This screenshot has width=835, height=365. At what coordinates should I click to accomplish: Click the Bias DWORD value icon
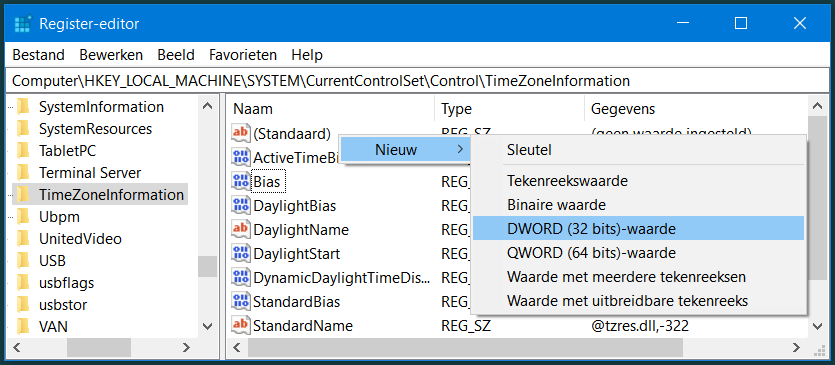click(x=241, y=182)
